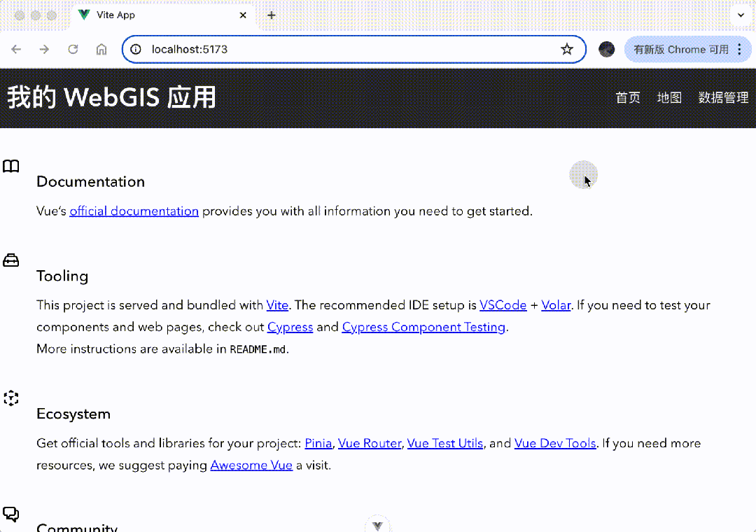The image size is (756, 532).
Task: Open the official documentation link
Action: click(x=134, y=211)
